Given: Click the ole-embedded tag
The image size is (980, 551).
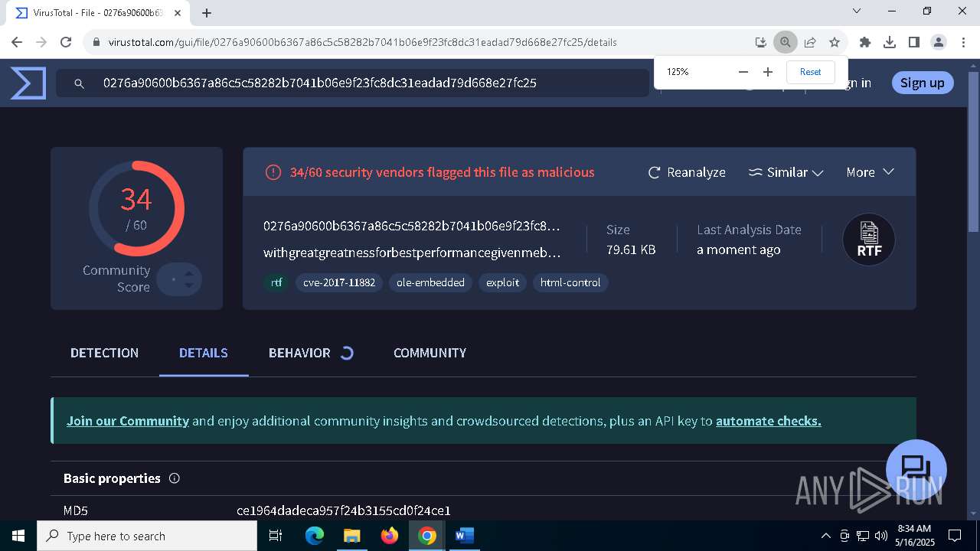Looking at the screenshot, I should point(430,282).
